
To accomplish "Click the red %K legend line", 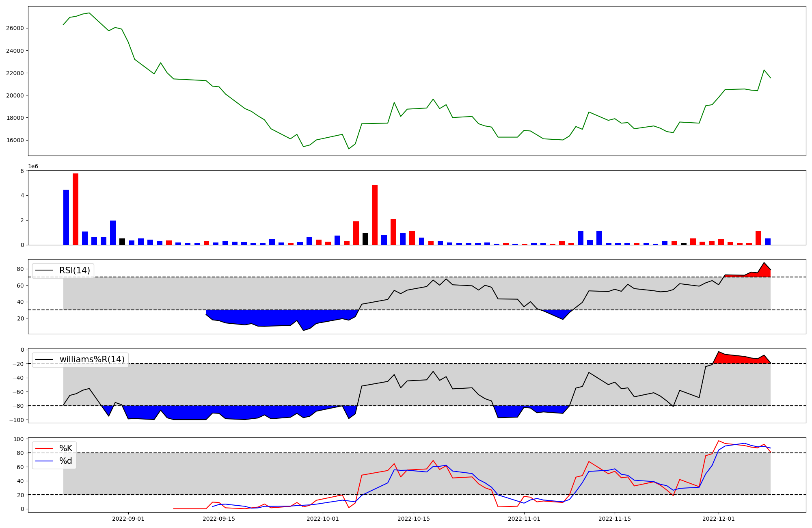I will [44, 448].
